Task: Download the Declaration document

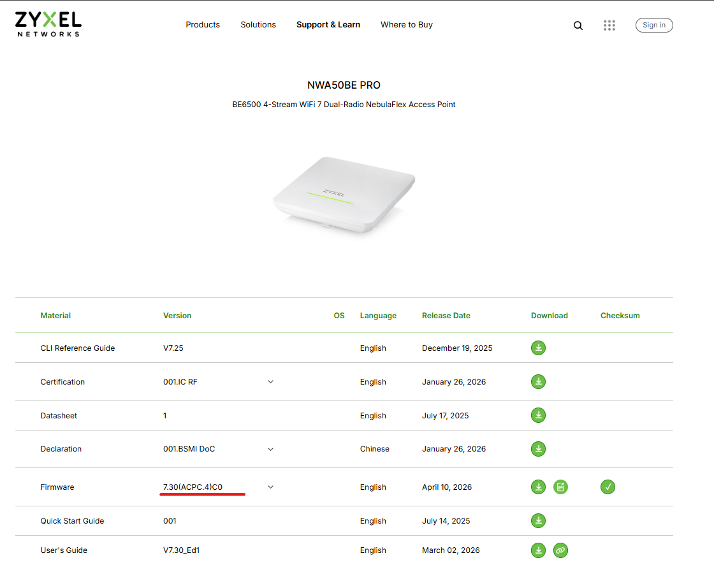Action: pyautogui.click(x=538, y=449)
